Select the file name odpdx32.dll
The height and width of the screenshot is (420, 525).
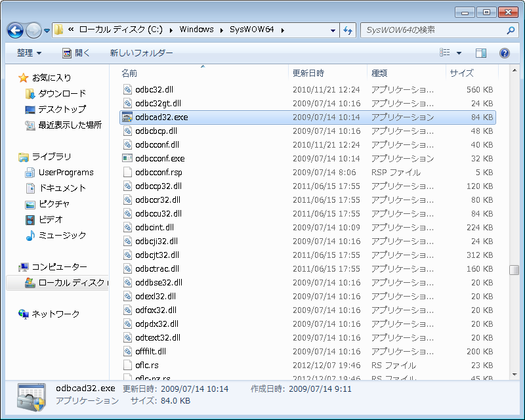(157, 324)
